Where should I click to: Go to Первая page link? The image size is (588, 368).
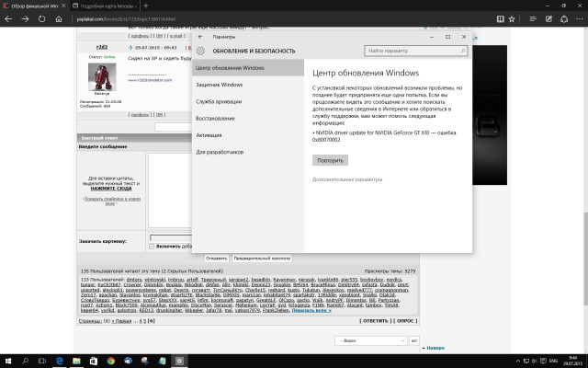point(122,321)
